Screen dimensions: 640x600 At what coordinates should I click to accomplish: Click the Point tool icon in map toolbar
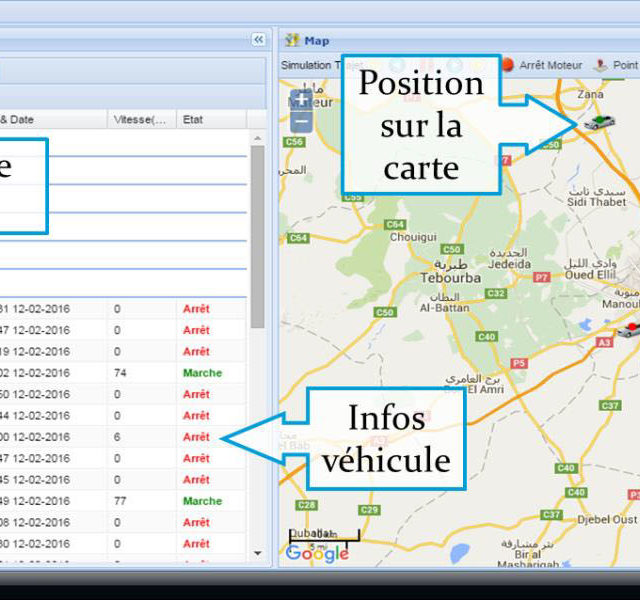tap(601, 65)
